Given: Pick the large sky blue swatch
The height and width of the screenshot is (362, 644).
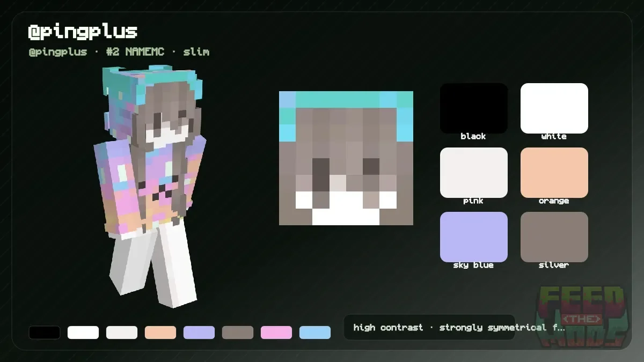Looking at the screenshot, I should [474, 237].
